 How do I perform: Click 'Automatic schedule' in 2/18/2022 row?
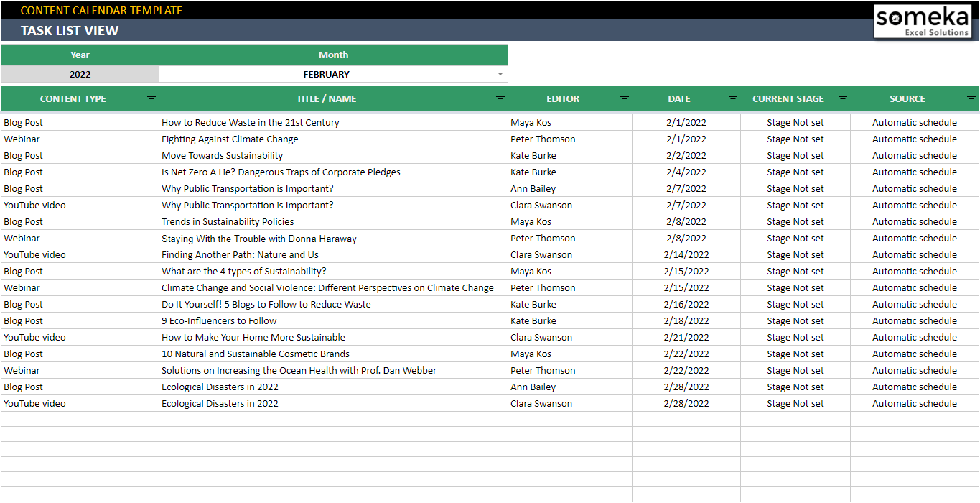914,320
